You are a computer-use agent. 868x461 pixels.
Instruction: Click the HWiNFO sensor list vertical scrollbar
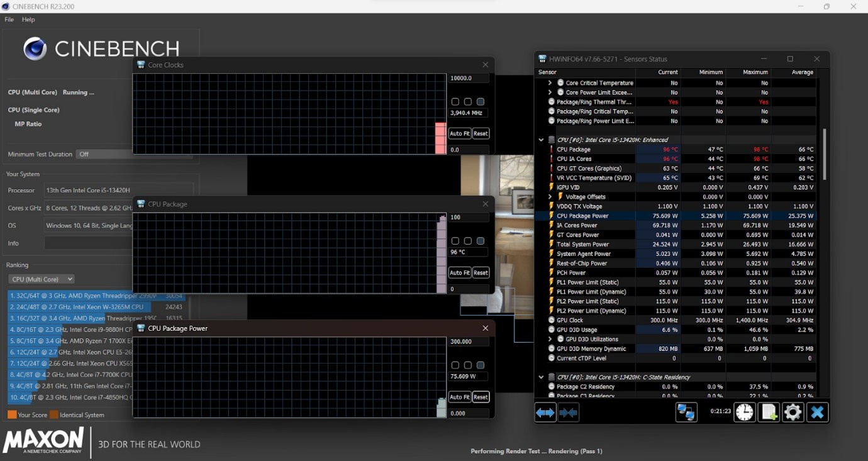(x=824, y=154)
